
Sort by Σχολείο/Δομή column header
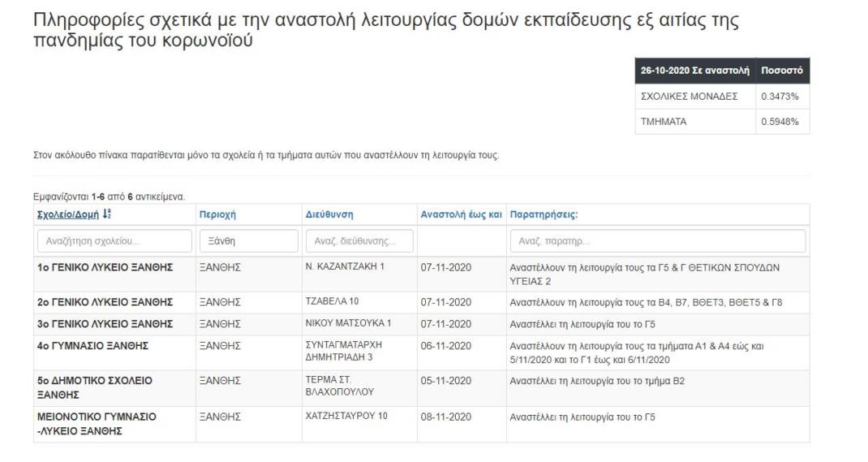click(67, 214)
